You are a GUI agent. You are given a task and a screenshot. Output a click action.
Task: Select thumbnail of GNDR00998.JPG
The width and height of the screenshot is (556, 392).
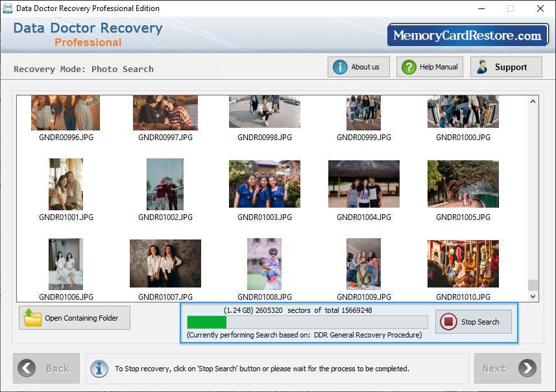point(265,112)
